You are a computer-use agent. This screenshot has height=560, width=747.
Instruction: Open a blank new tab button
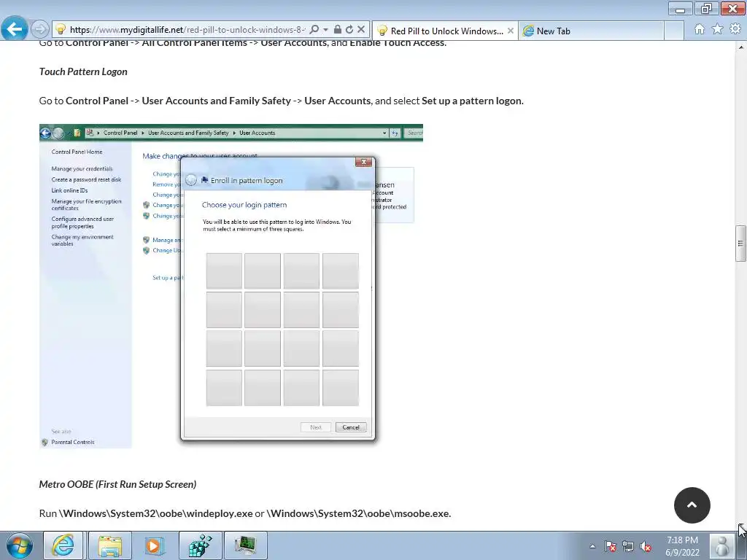point(674,31)
